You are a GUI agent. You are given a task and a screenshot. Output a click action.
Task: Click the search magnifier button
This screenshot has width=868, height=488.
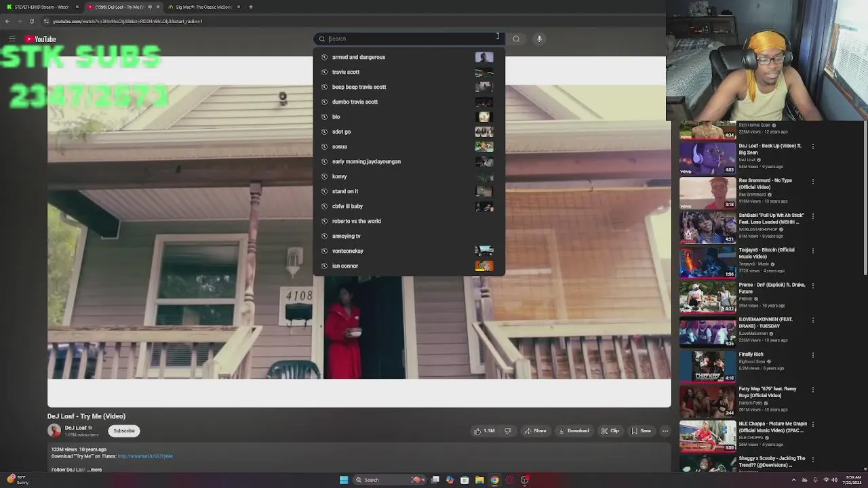click(516, 39)
